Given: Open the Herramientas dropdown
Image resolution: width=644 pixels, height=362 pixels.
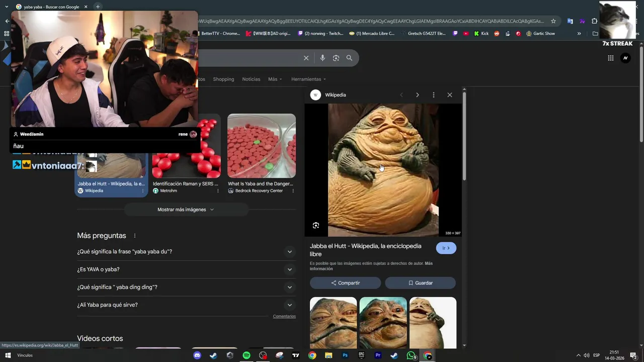Looking at the screenshot, I should point(308,79).
